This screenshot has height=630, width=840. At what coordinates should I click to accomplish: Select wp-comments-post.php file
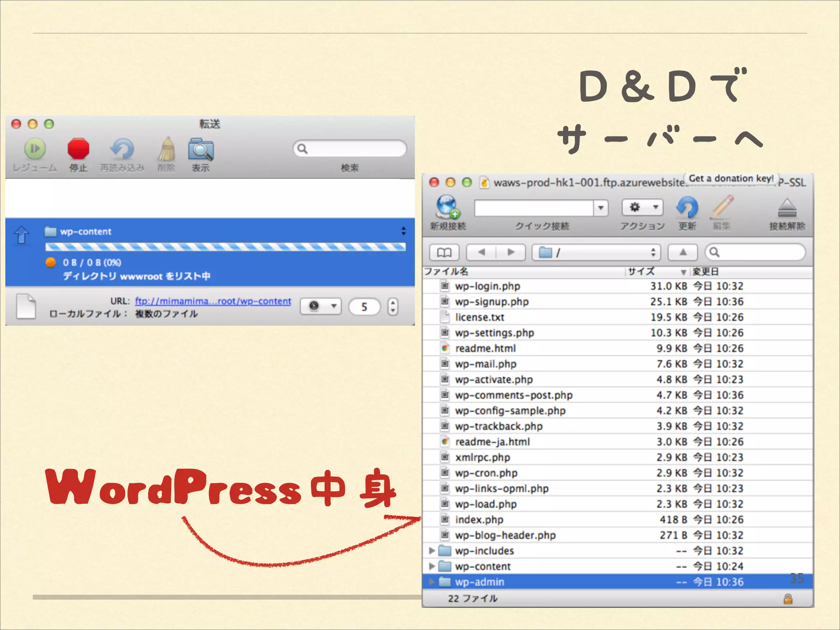pyautogui.click(x=618, y=395)
